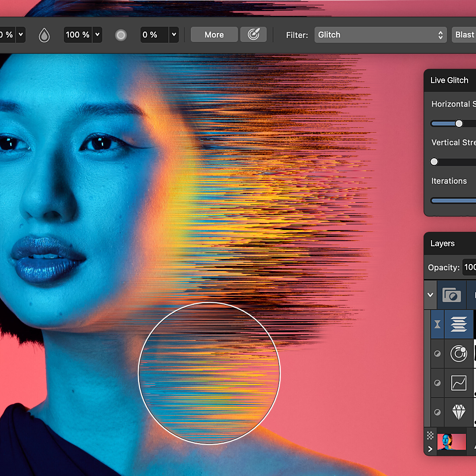Viewport: 476px width, 476px height.
Task: Select the hourglass icon beside the glitch layer
Action: [437, 324]
